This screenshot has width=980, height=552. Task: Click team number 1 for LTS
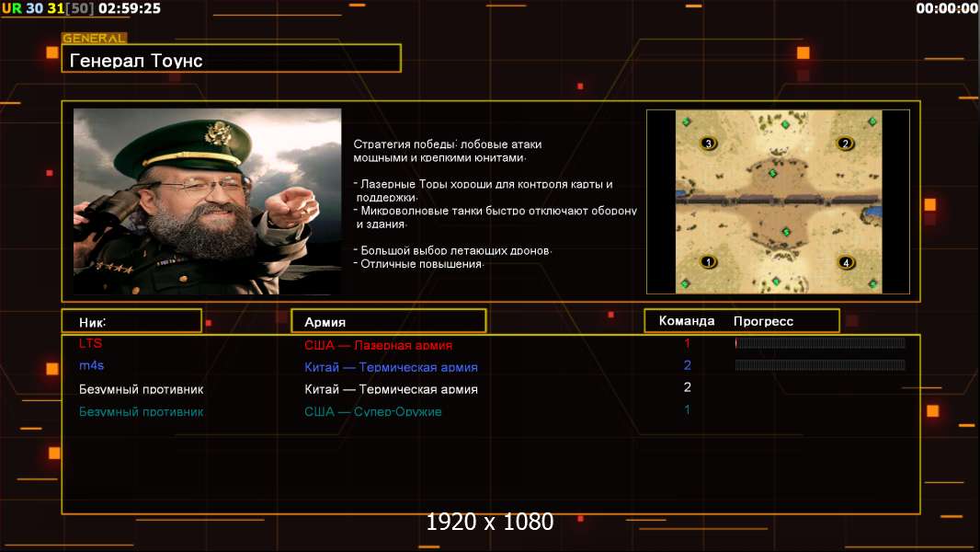[687, 343]
